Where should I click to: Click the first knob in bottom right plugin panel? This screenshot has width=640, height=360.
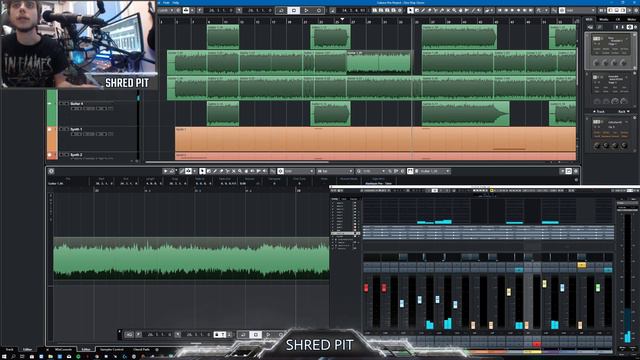click(597, 146)
